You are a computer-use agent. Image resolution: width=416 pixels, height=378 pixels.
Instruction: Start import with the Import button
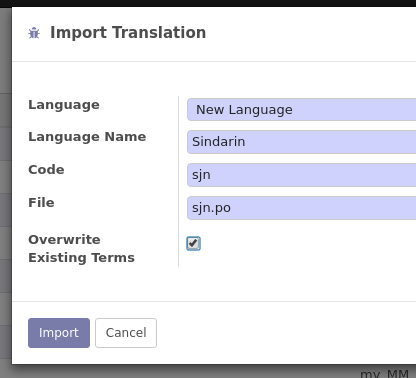pyautogui.click(x=59, y=333)
